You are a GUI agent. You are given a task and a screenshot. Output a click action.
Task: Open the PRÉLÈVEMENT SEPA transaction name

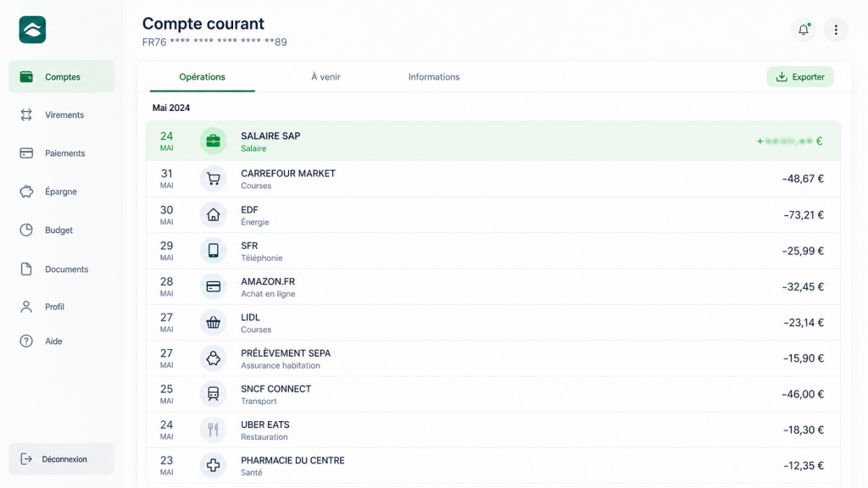pos(286,353)
